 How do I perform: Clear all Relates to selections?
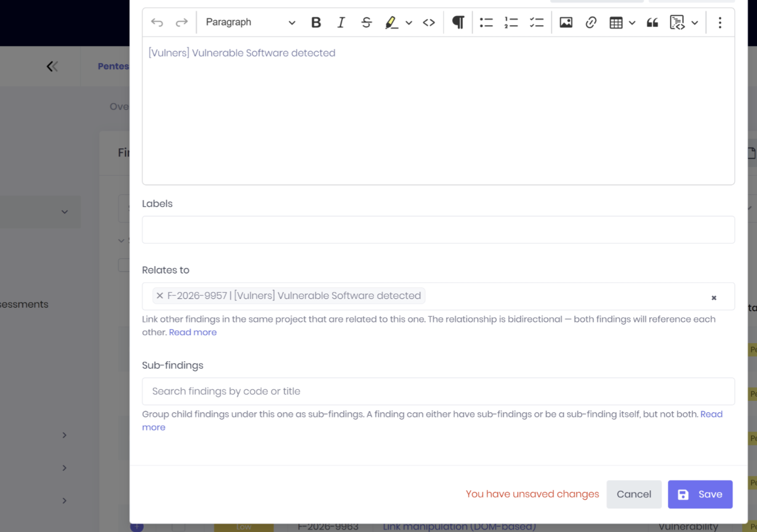click(x=714, y=298)
